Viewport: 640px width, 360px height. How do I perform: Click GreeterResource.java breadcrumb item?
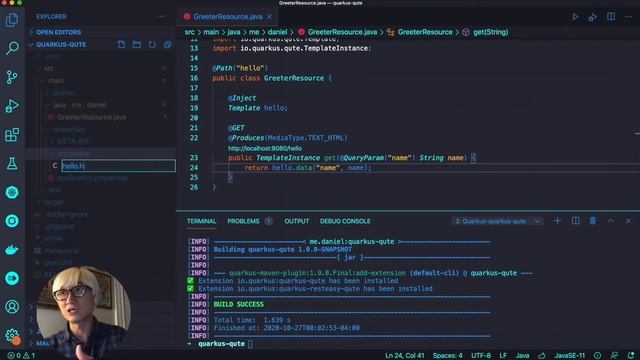point(342,32)
